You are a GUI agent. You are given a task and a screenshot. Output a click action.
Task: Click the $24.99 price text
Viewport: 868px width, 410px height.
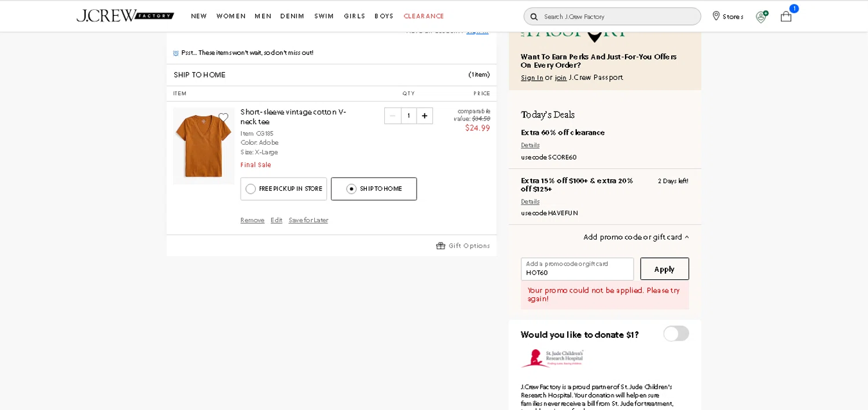[x=477, y=128]
